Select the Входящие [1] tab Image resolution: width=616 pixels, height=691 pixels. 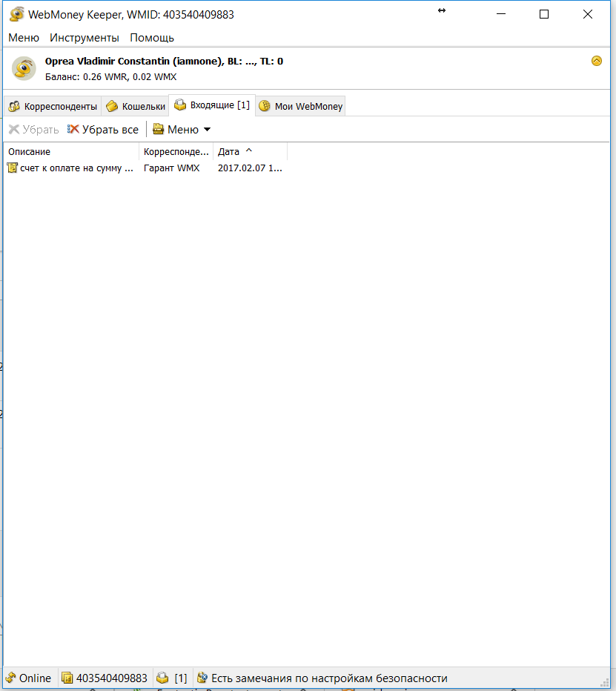[x=212, y=105]
